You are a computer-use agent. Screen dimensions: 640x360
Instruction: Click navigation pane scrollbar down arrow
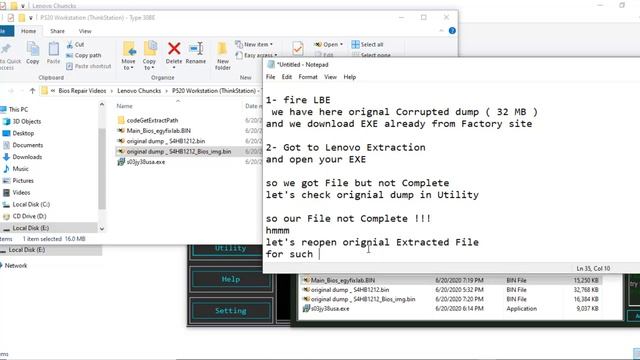[x=102, y=229]
